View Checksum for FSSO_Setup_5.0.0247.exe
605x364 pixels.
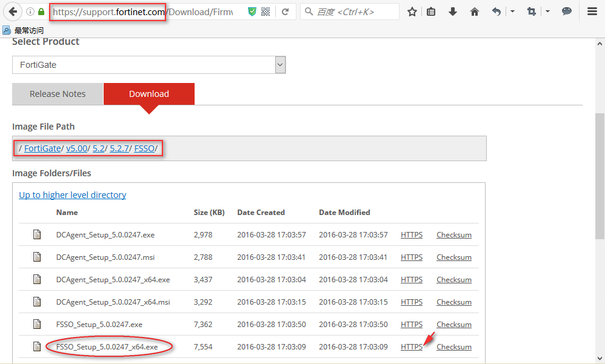[x=453, y=324]
